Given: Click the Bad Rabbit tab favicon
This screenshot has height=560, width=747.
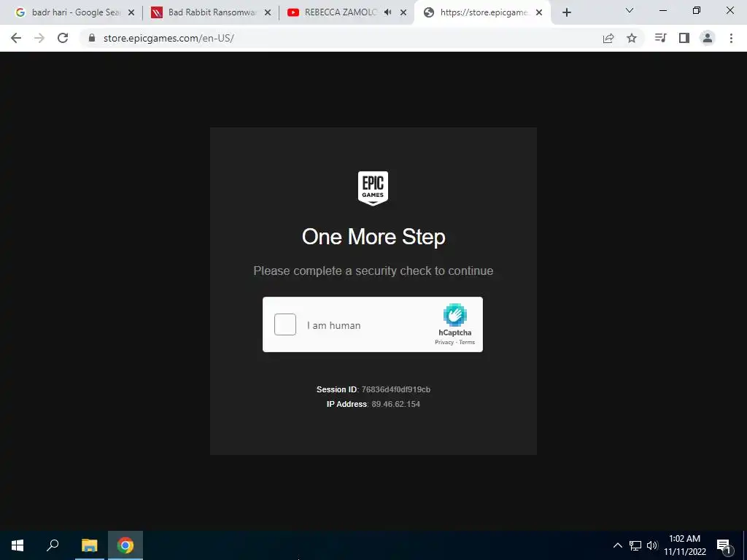Looking at the screenshot, I should click(157, 13).
